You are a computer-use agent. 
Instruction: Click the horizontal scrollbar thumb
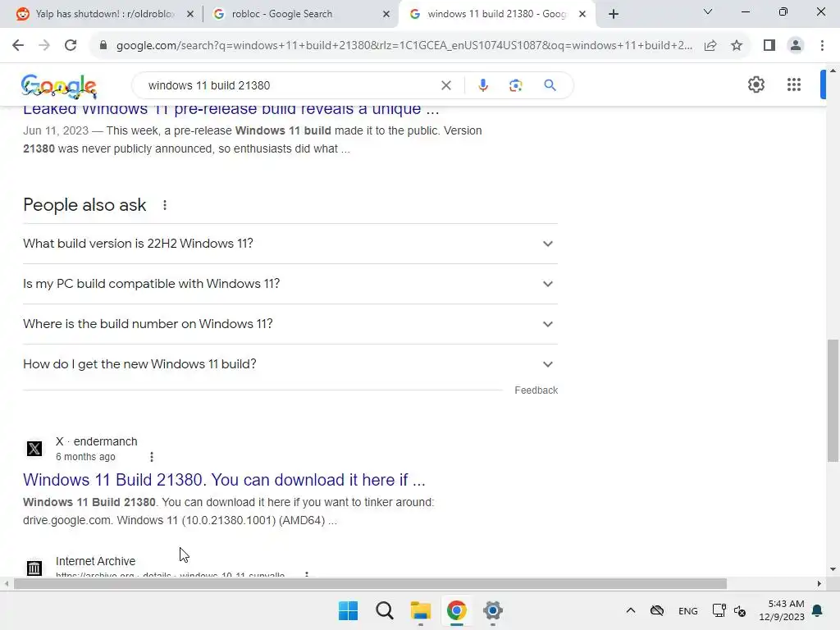coord(370,583)
